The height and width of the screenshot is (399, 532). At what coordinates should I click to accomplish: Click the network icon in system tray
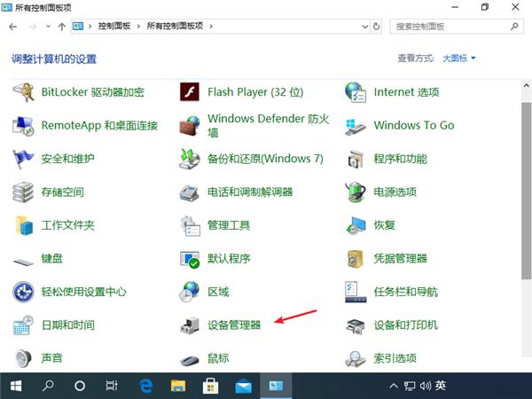(x=410, y=386)
